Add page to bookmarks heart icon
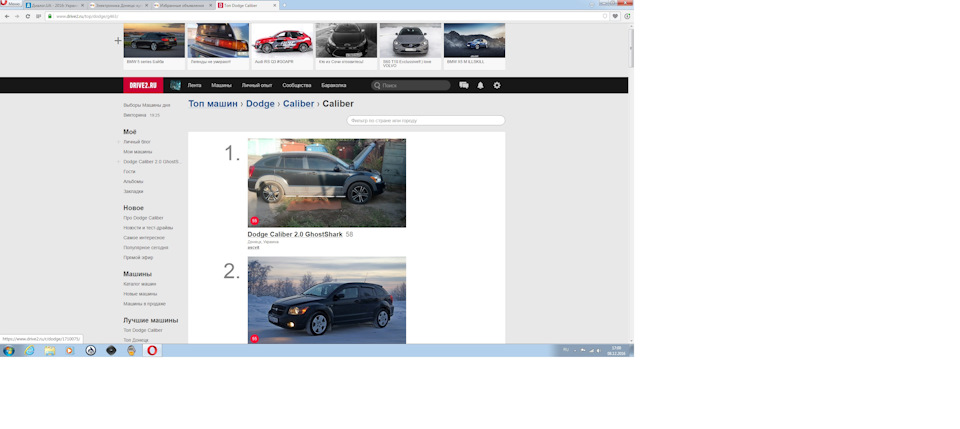The image size is (960, 429). pyautogui.click(x=615, y=17)
